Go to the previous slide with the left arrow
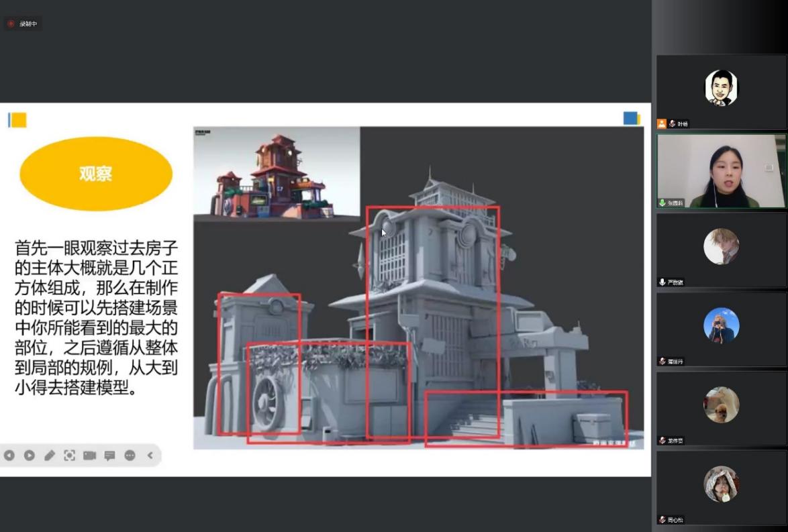This screenshot has width=788, height=532. tap(9, 456)
